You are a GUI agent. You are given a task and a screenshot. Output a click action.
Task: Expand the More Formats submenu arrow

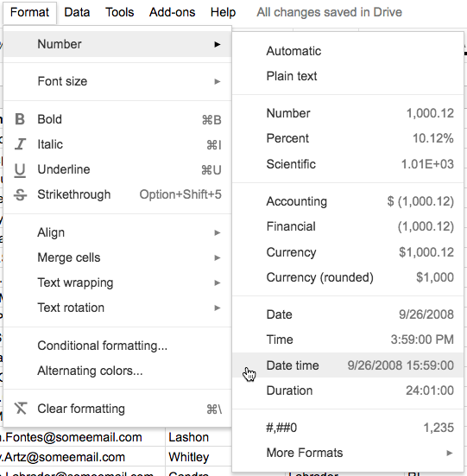pyautogui.click(x=450, y=454)
